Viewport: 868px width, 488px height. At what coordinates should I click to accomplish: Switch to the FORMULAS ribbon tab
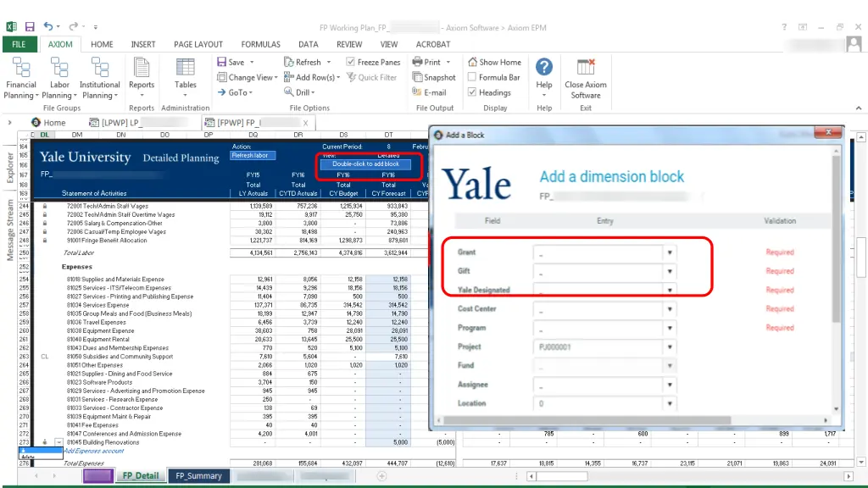tap(261, 44)
